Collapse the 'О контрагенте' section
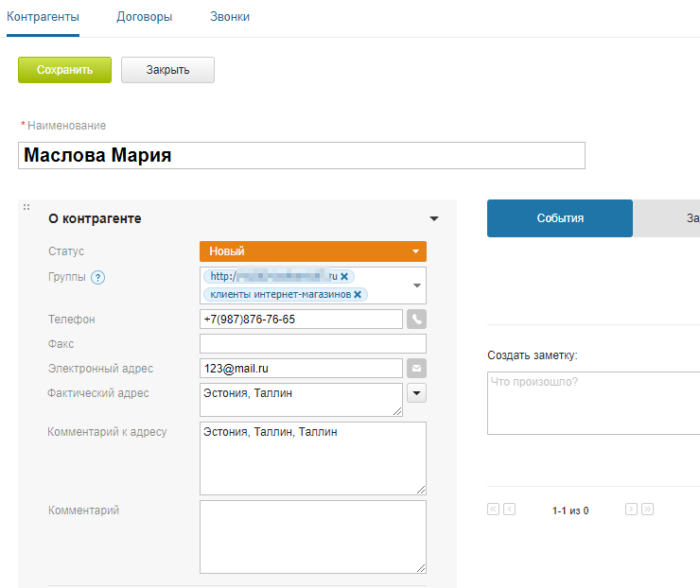The height and width of the screenshot is (588, 700). 434,218
